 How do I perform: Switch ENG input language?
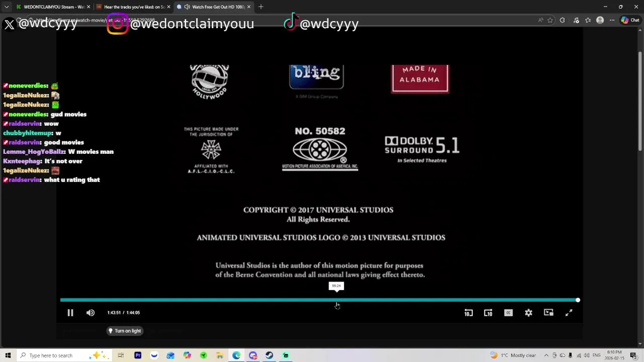coord(597,355)
